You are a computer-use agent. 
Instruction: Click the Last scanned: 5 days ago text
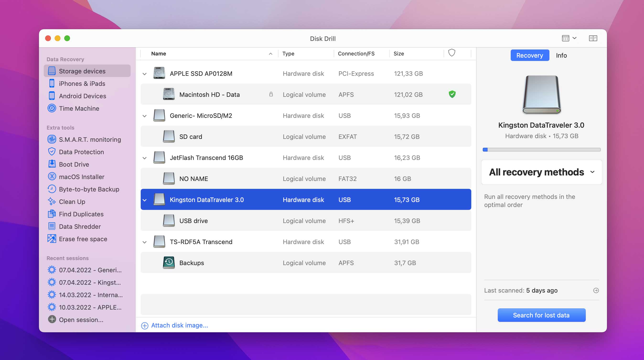click(521, 290)
